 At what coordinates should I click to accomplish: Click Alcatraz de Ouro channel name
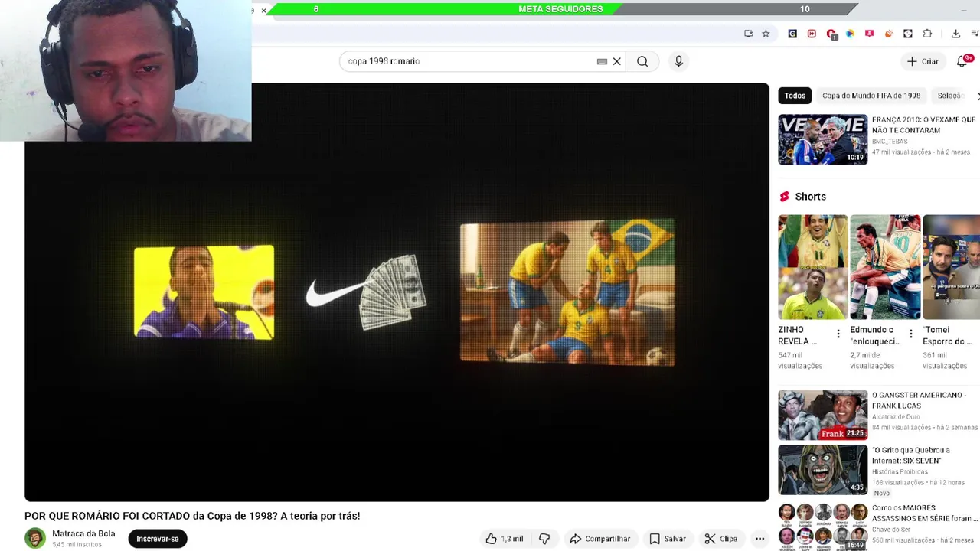896,417
